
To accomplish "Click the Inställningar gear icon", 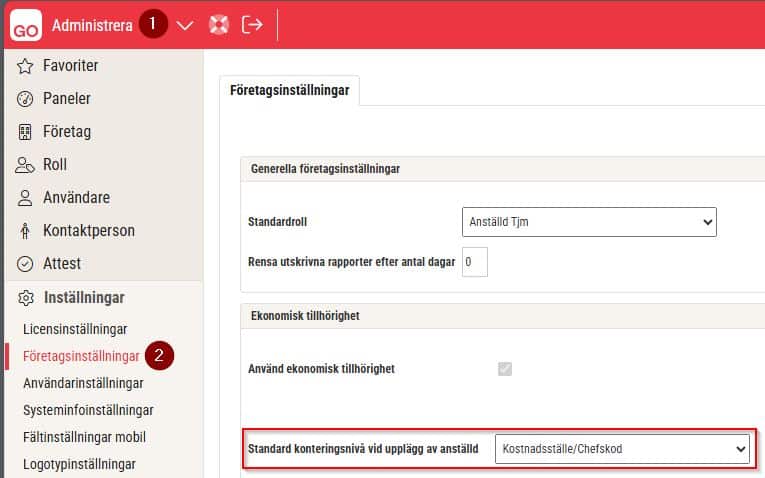I will click(26, 298).
